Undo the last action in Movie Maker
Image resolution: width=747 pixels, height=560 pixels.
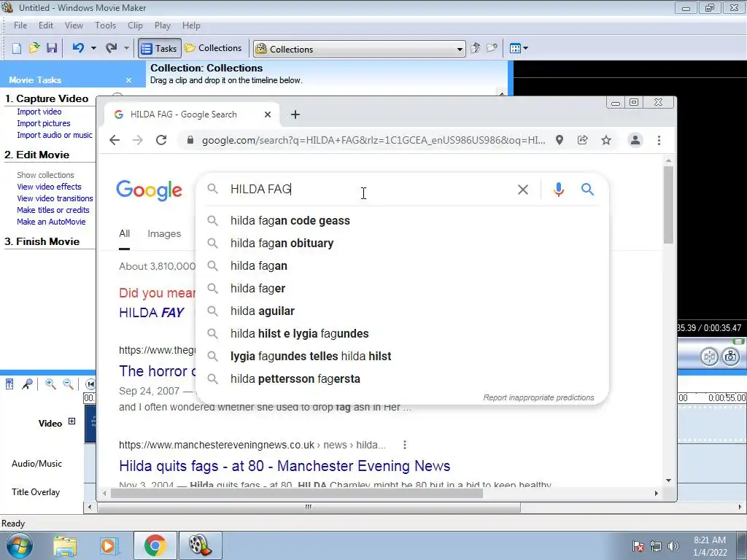(x=78, y=48)
